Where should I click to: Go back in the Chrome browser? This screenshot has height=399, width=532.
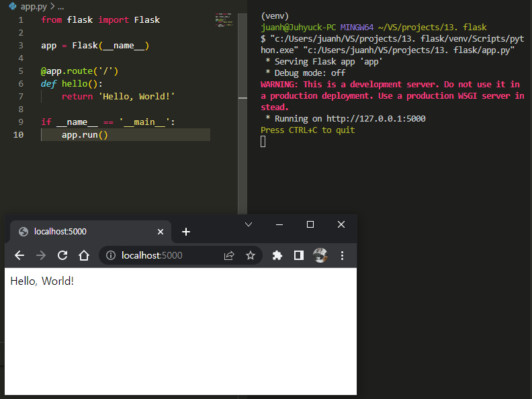tap(19, 255)
